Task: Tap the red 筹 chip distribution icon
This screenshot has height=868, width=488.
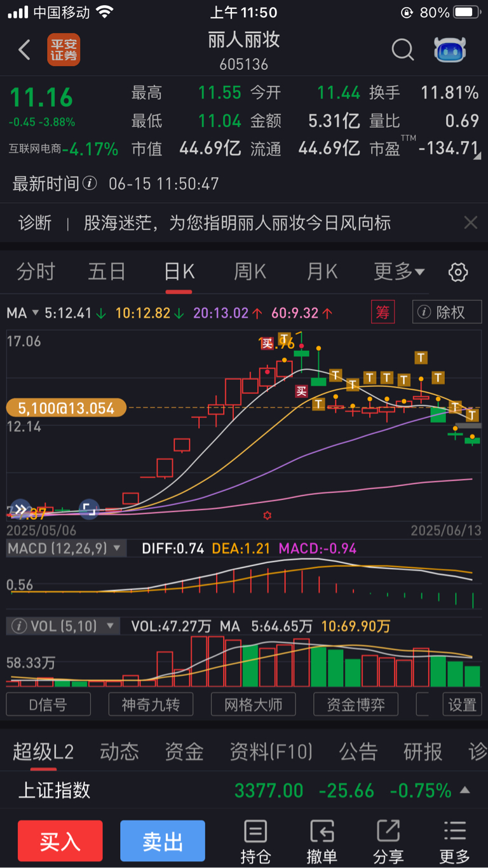Action: pyautogui.click(x=383, y=312)
